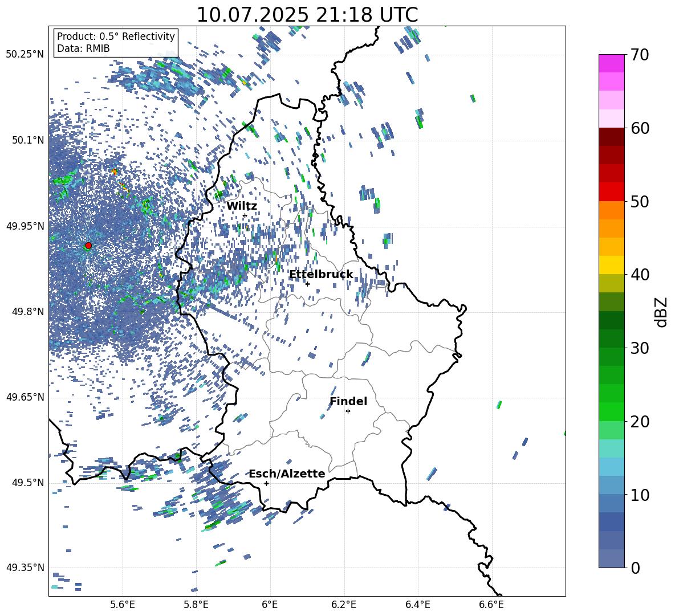
Task: Click the Wiltz city label
Action: click(x=242, y=206)
